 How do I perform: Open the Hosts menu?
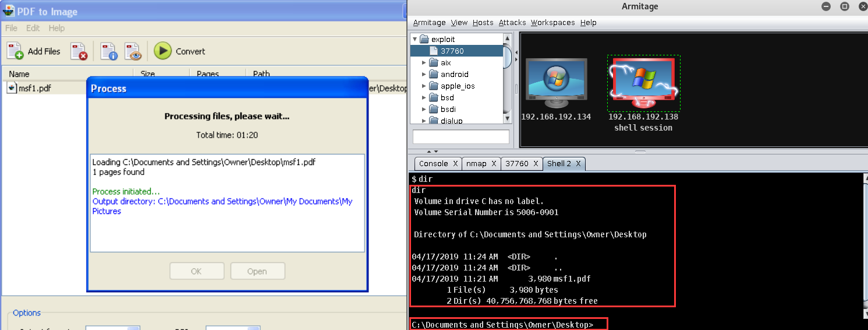(x=483, y=23)
